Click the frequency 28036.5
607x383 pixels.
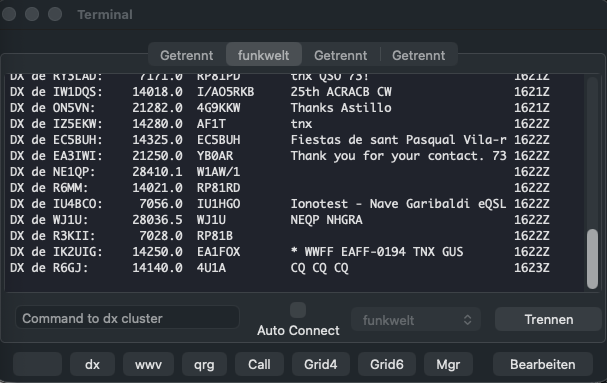tap(157, 220)
